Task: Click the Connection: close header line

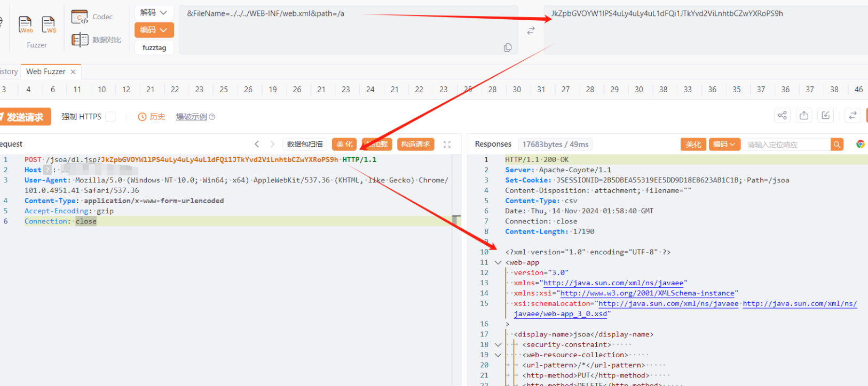Action: click(60, 221)
